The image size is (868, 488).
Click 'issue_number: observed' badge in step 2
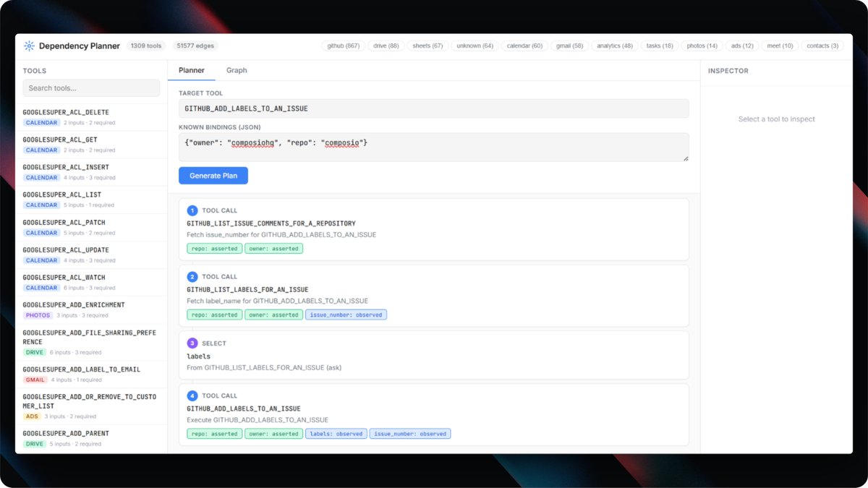pos(346,315)
